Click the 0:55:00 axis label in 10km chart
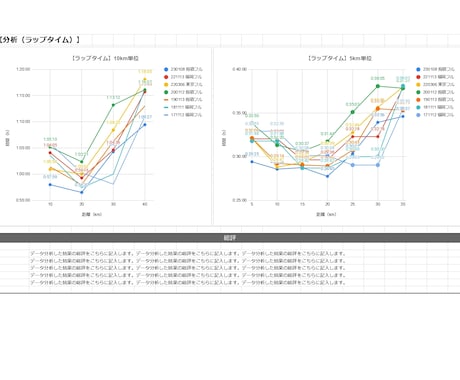The width and height of the screenshot is (460, 380). tap(23, 200)
